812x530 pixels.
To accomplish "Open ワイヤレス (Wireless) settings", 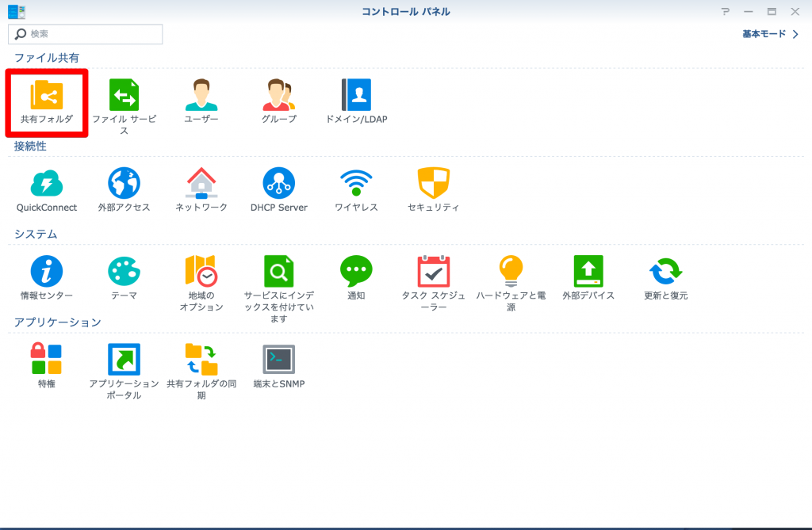I will click(x=356, y=190).
